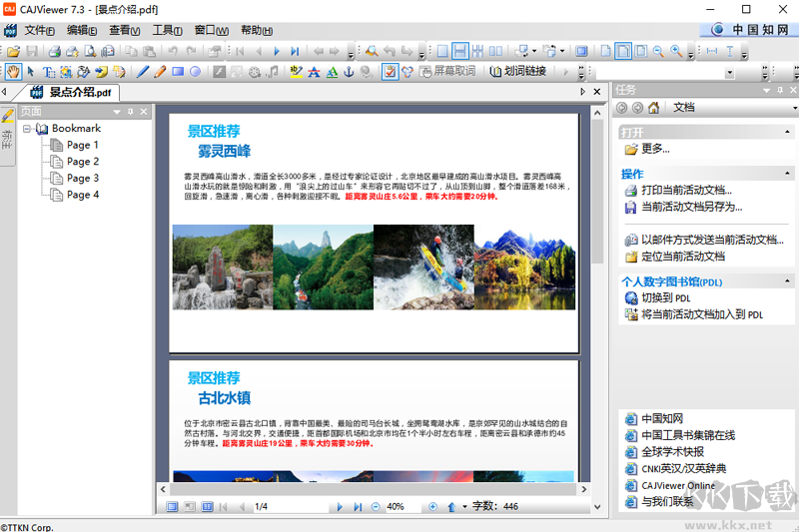
Task: Click the status bar zoom-out minus button
Action: [376, 507]
